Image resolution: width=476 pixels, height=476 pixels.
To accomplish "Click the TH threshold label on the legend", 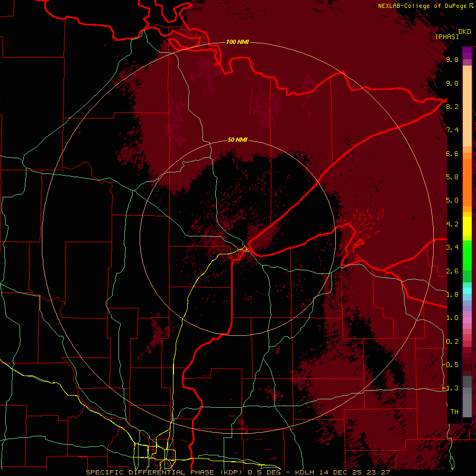I will (454, 412).
